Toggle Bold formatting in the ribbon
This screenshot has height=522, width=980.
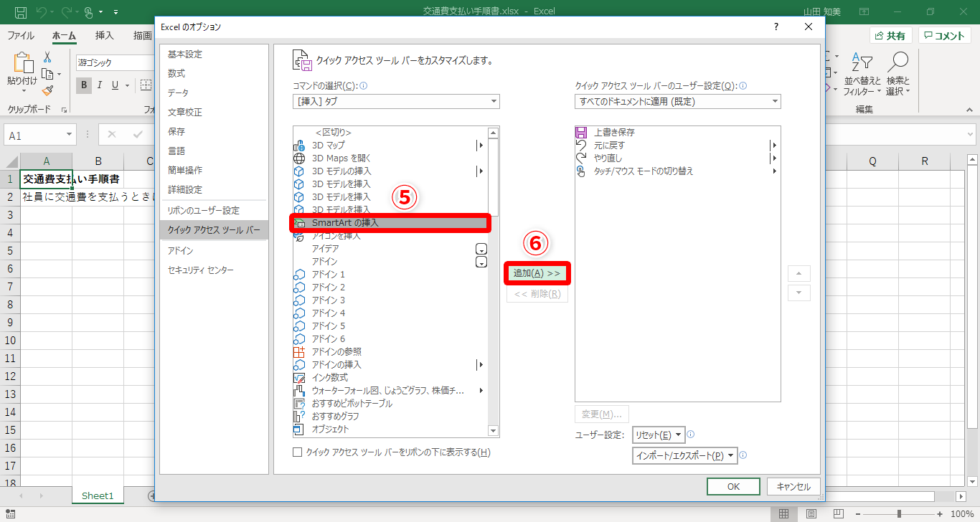pos(84,85)
